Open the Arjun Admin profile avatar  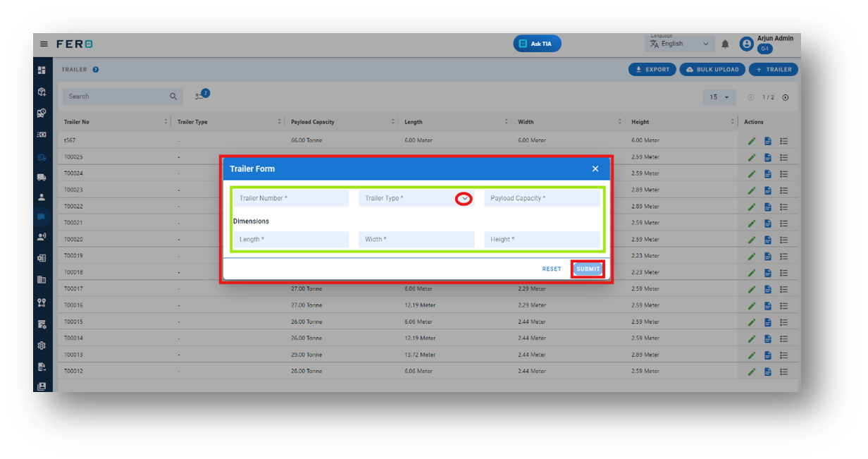746,44
